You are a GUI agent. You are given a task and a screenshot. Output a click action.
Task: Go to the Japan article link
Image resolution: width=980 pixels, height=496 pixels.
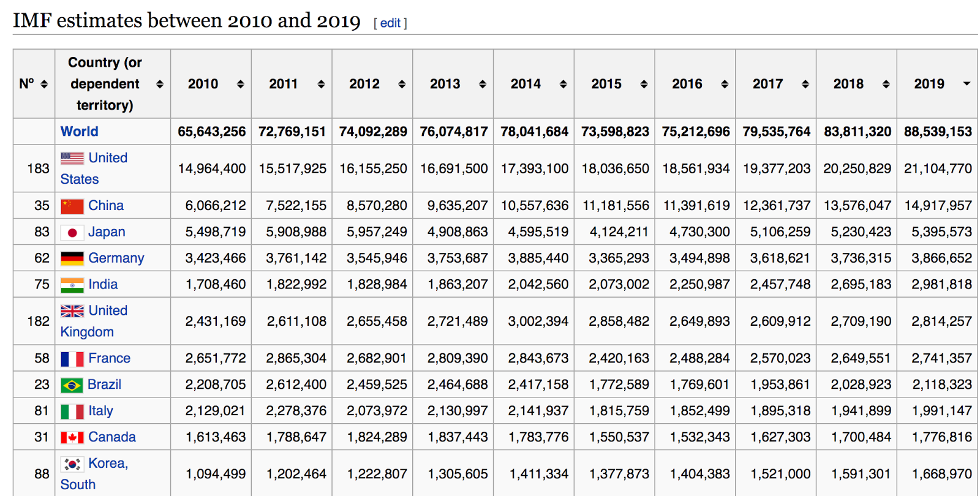pos(107,232)
